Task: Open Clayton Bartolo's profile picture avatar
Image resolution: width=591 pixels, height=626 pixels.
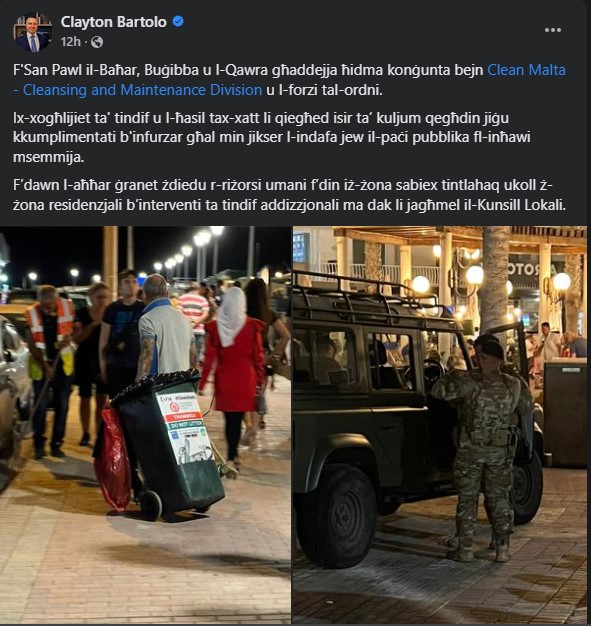Action: (x=32, y=33)
